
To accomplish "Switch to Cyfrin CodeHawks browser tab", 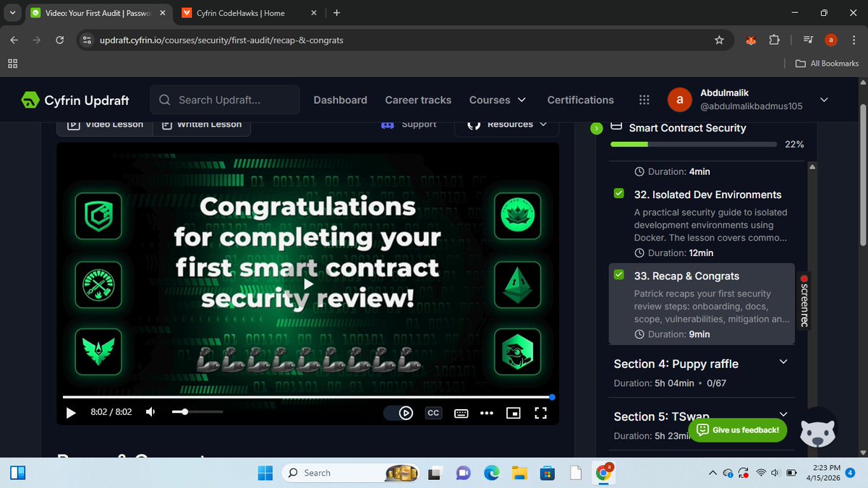I will point(240,13).
